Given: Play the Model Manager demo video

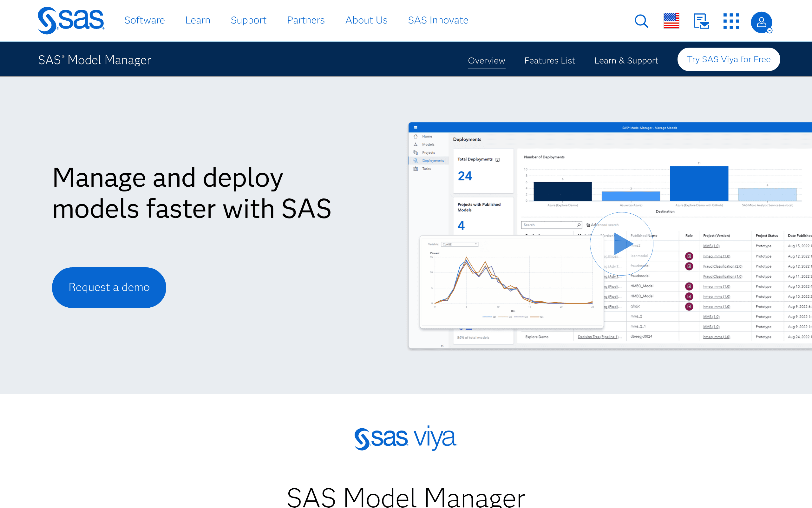Looking at the screenshot, I should [621, 244].
